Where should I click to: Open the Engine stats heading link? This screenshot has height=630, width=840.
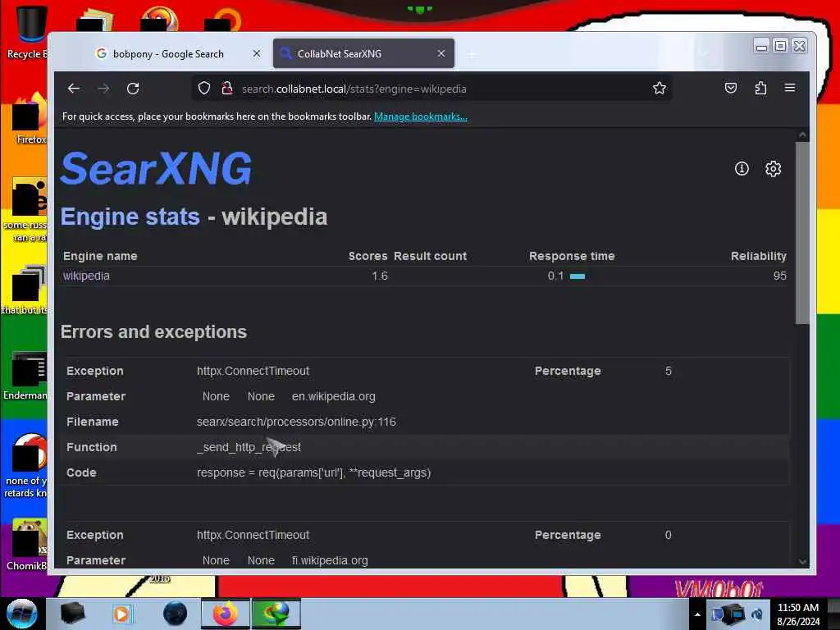[x=130, y=217]
